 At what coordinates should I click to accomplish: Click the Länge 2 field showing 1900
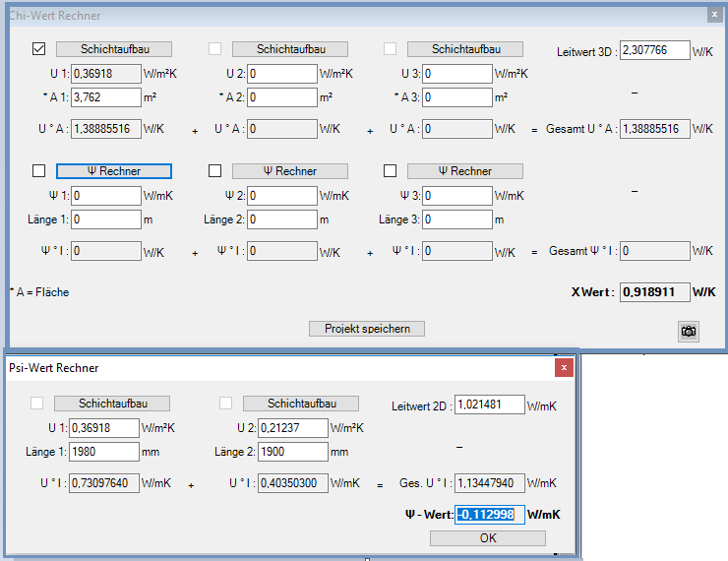pyautogui.click(x=292, y=452)
